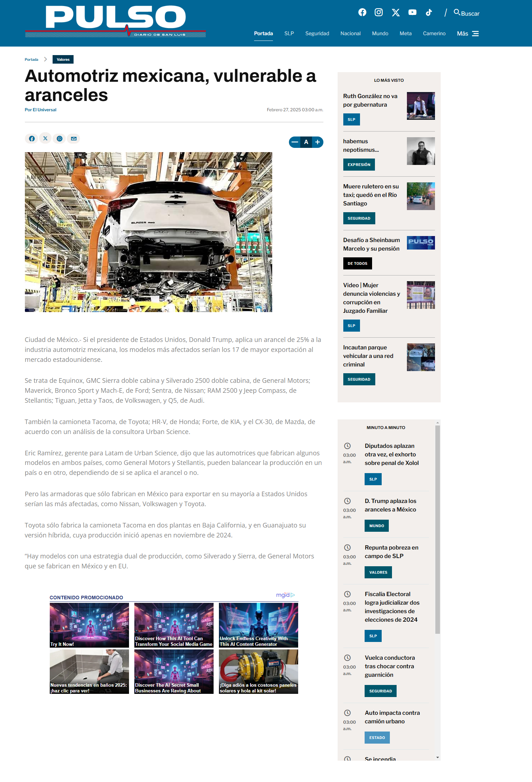Open the habemus nepotismus portrait thumbnail
532x782 pixels.
[x=421, y=151]
